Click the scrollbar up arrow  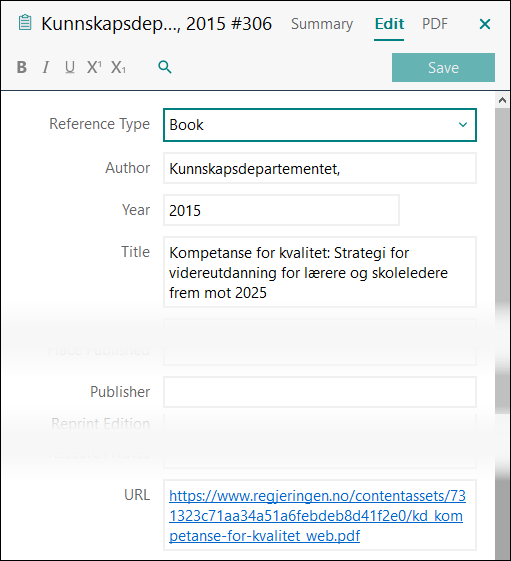tap(502, 101)
